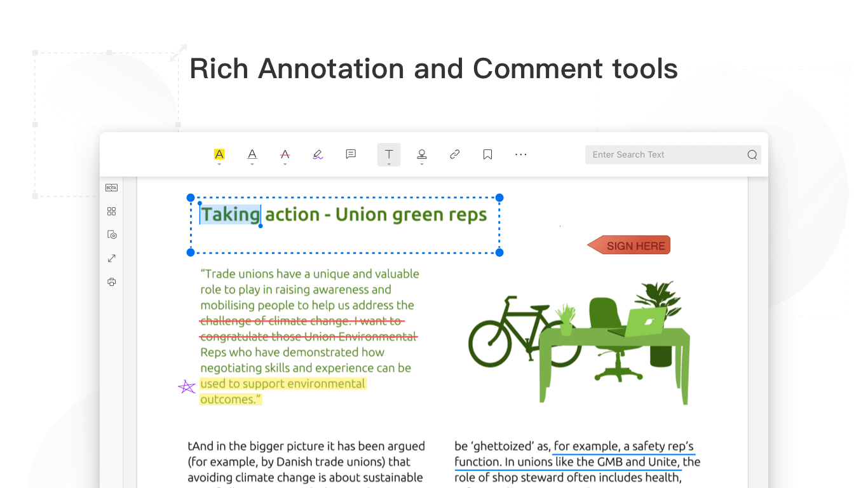Select the red Strikethrough annotation tool
This screenshot has height=488, width=868.
[285, 154]
